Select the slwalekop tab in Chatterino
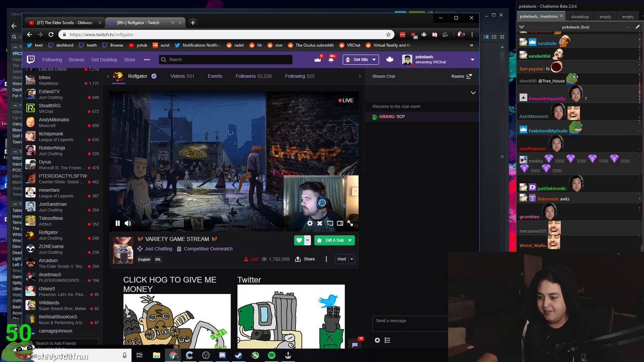Image resolution: width=644 pixels, height=362 pixels. 580,16
